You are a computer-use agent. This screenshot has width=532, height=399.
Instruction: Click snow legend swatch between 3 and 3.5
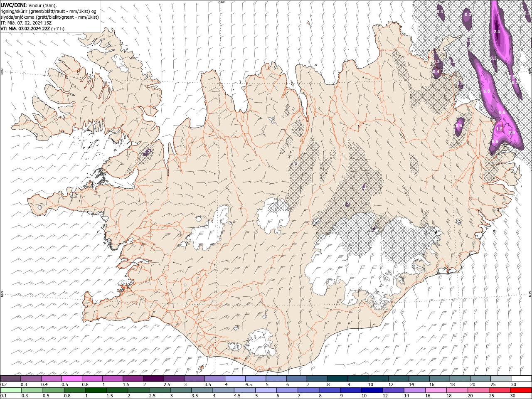pyautogui.click(x=194, y=379)
